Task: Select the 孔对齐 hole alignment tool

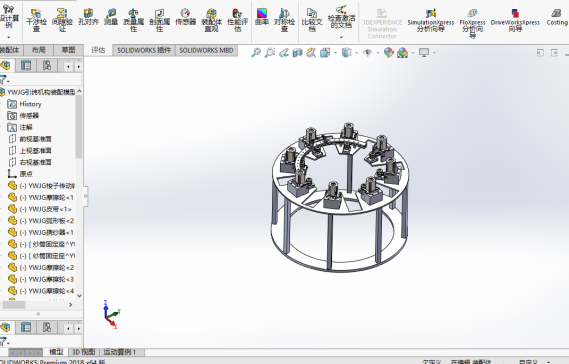Action: coord(89,17)
